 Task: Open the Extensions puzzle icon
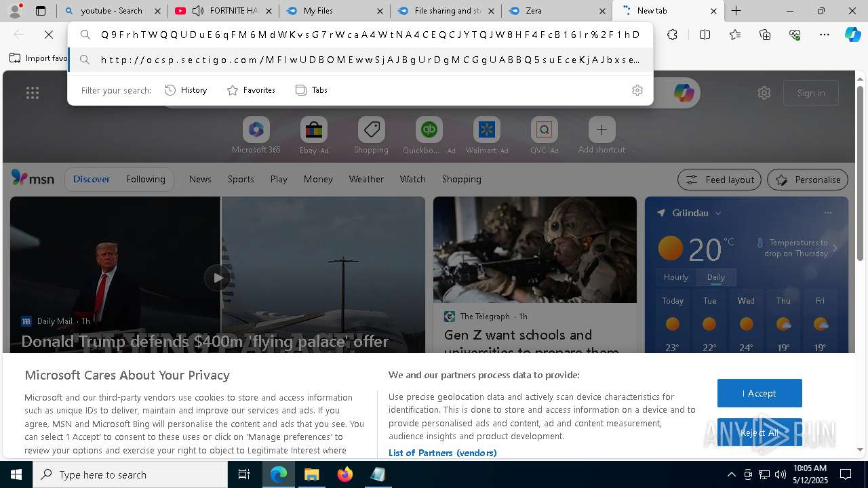pyautogui.click(x=672, y=35)
